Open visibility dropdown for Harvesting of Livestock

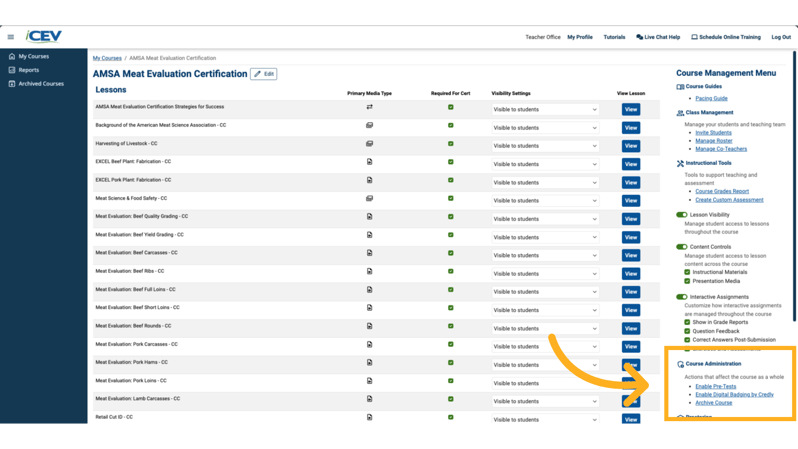pos(545,146)
